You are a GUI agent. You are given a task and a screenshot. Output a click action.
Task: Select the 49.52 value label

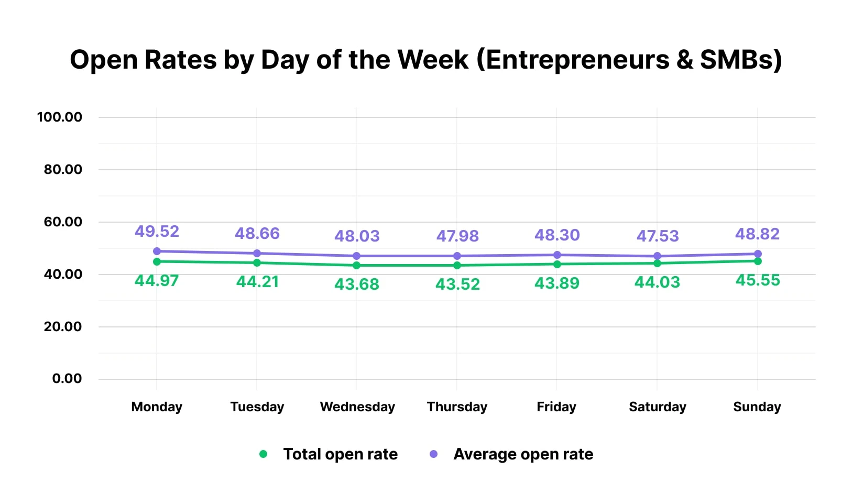click(x=157, y=232)
